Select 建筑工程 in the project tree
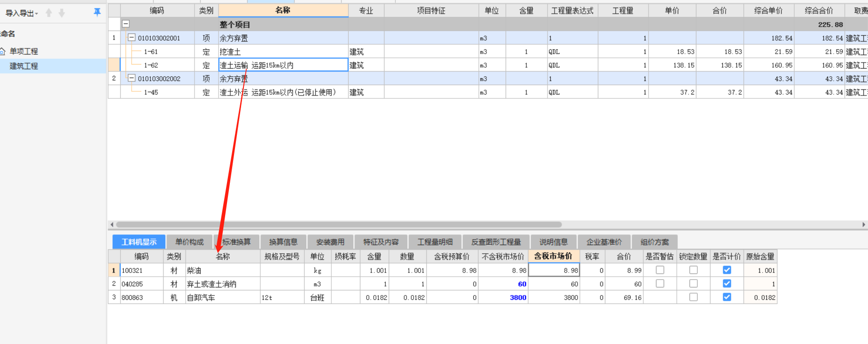Image resolution: width=868 pixels, height=344 pixels. [24, 66]
